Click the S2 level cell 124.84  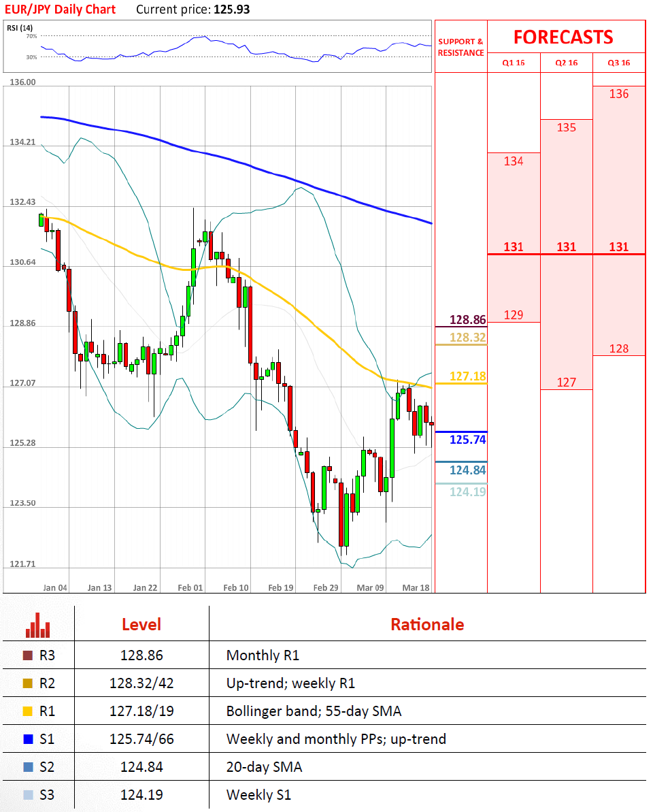pos(141,768)
